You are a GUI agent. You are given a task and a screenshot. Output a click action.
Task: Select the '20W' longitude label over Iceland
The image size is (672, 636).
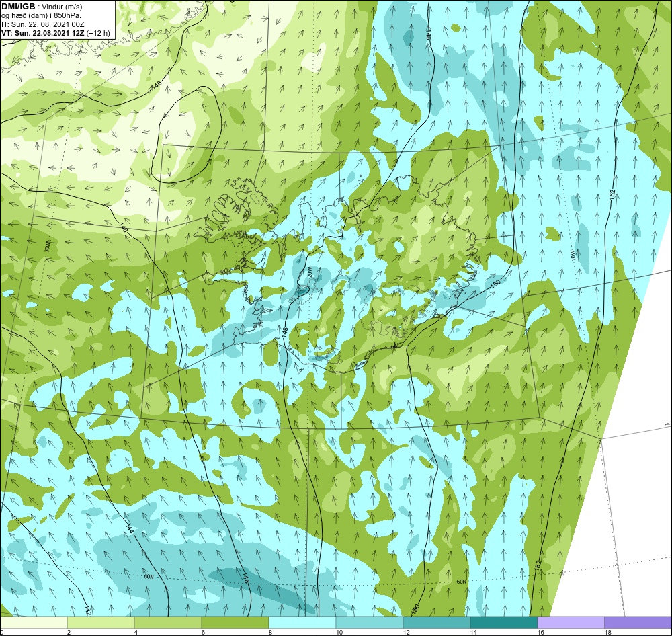coord(310,272)
